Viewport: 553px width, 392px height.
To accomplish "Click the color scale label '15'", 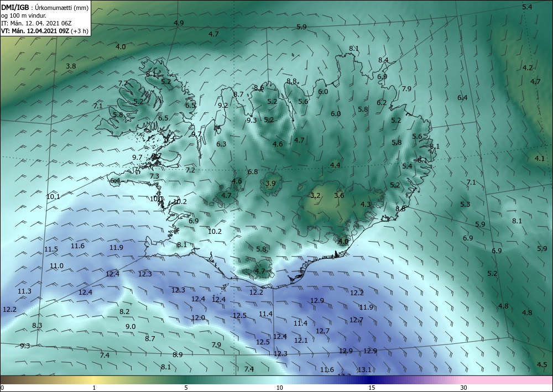I will [372, 388].
